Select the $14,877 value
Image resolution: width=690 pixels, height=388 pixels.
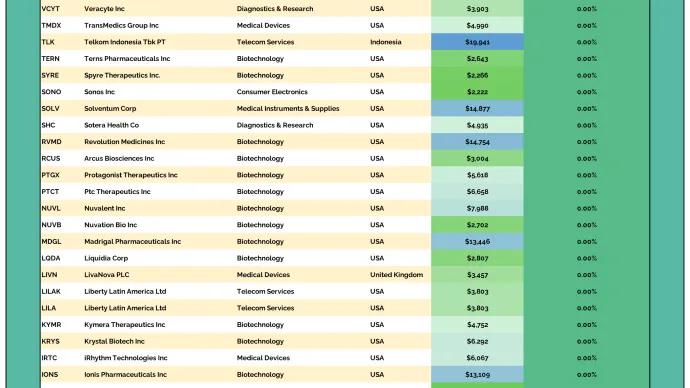pos(477,109)
